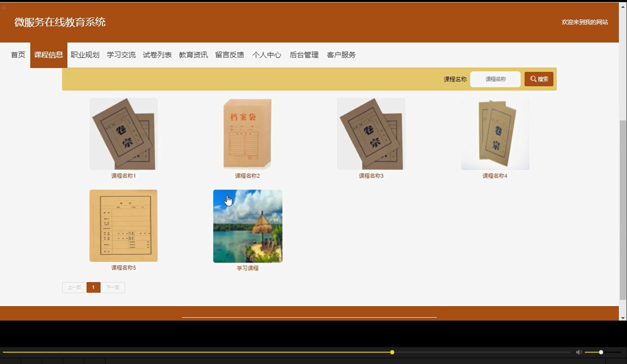
Task: Click the 下一页 pagination button
Action: (x=112, y=287)
